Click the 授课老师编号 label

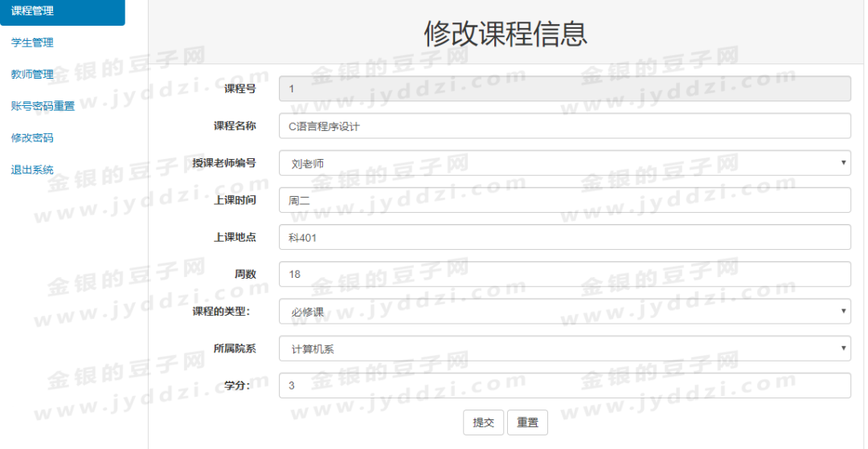tap(224, 162)
